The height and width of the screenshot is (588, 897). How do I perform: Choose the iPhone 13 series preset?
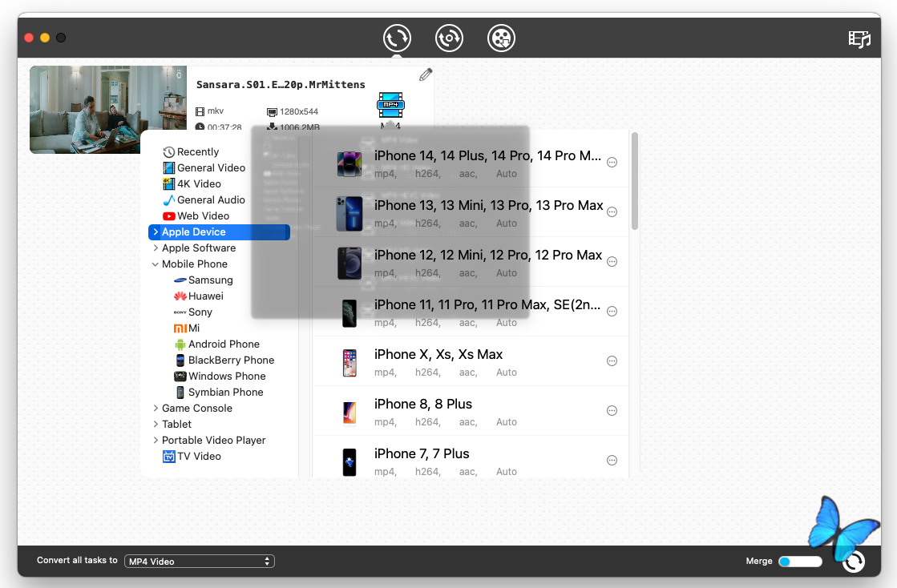[471, 212]
